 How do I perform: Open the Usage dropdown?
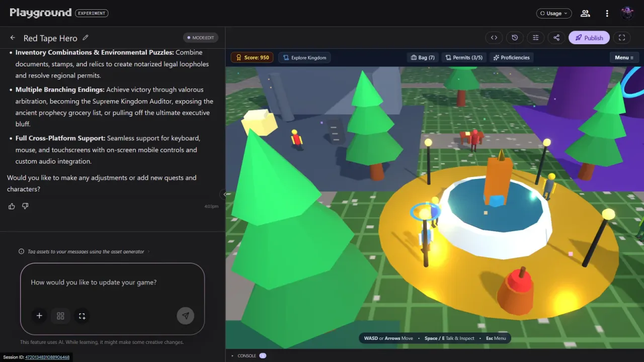point(554,14)
